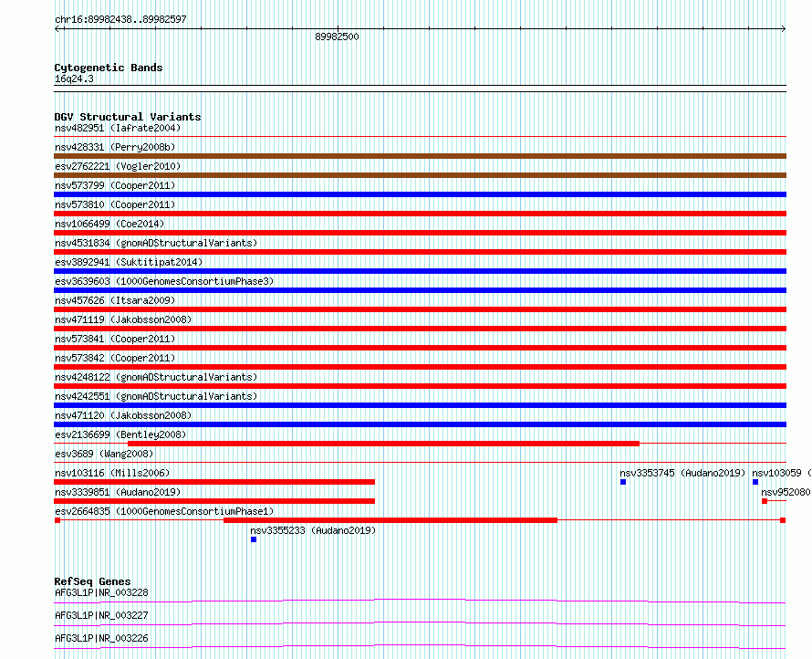
Task: Click nsv4248122 (gnomADStructuralVariants) label
Action: (x=156, y=377)
